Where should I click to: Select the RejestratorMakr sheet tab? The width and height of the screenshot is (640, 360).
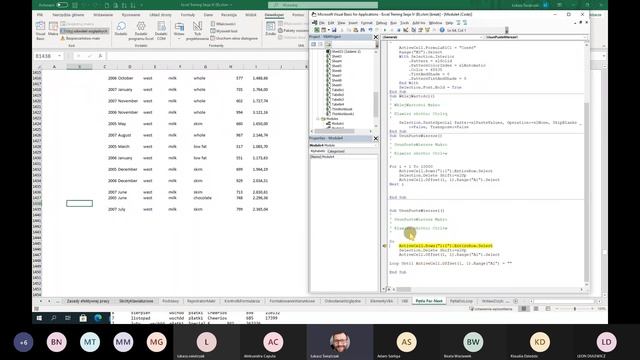tap(201, 301)
